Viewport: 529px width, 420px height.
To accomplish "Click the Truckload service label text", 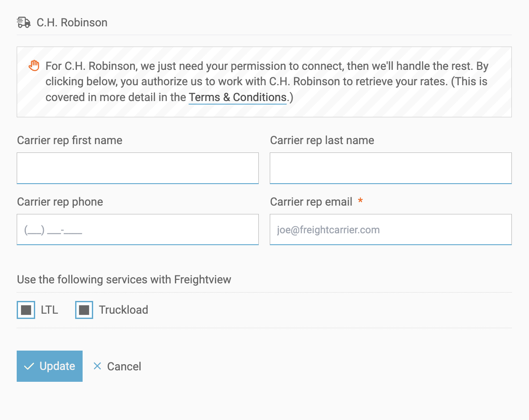I will [123, 310].
